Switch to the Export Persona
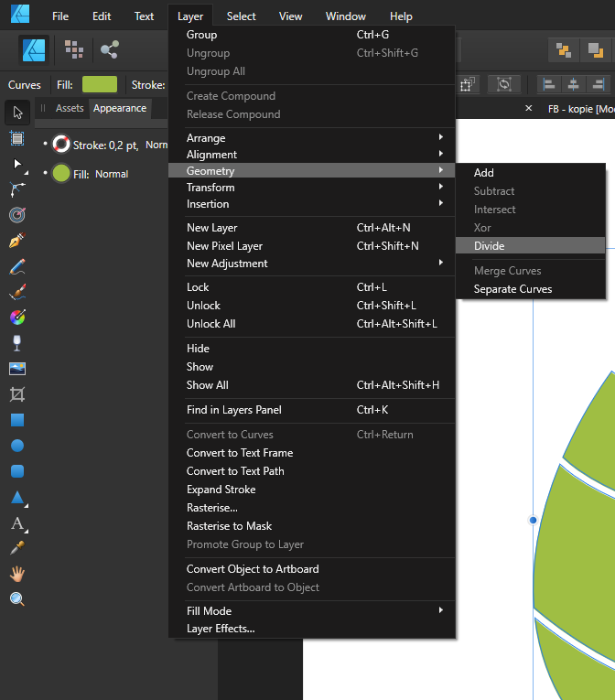Viewport: 615px width, 700px height. [x=110, y=49]
